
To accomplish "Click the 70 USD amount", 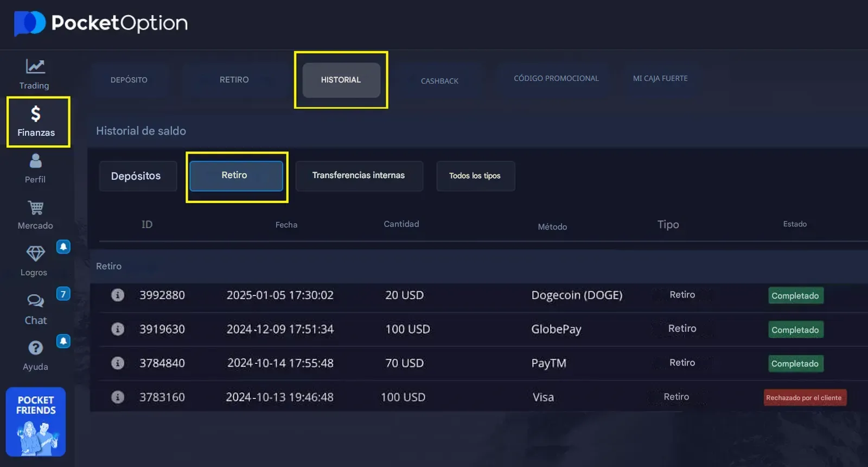I will pos(404,363).
